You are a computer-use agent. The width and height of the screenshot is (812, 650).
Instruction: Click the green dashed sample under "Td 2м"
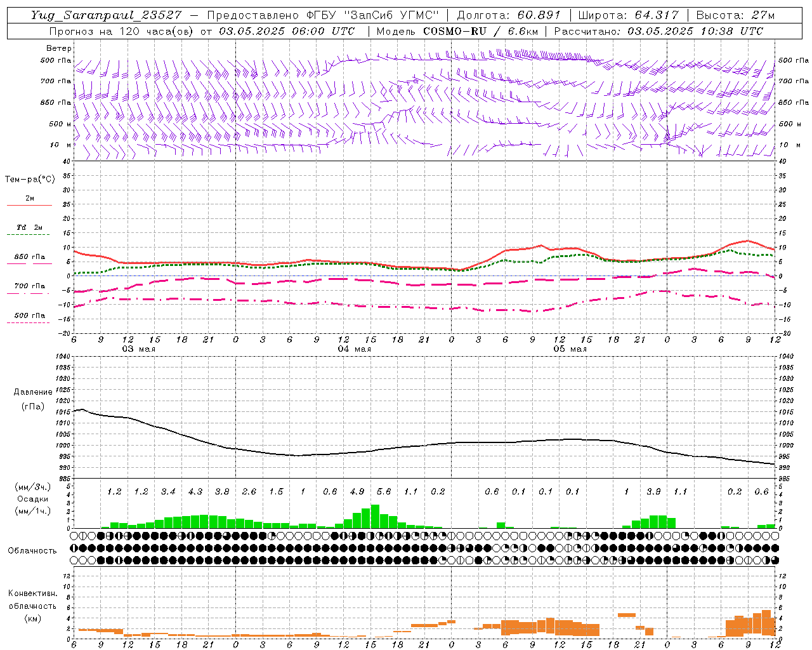point(29,235)
